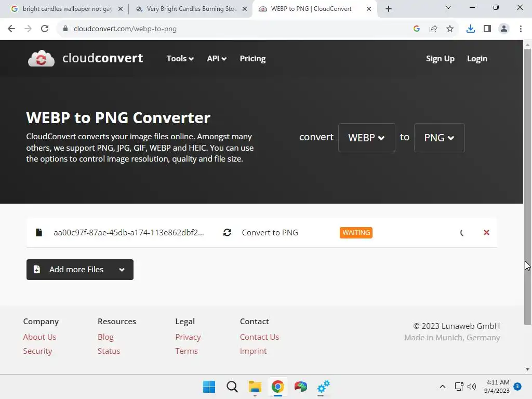Expand the Tools menu
The height and width of the screenshot is (399, 532).
[180, 59]
